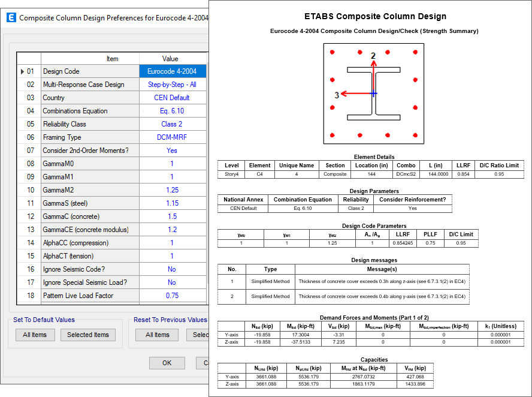Click the 'Yes' value for Consider 2nd-Order Moments
Viewport: 532px width, 397px height.
pyautogui.click(x=173, y=151)
